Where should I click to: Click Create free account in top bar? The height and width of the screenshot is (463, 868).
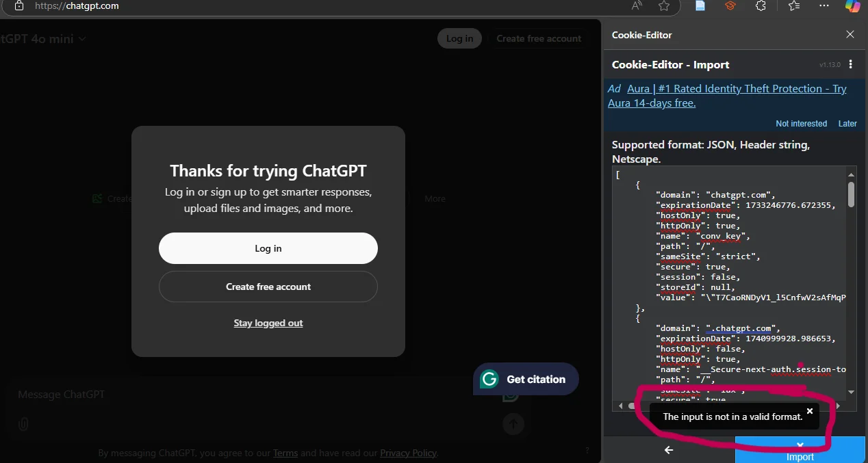pos(539,38)
